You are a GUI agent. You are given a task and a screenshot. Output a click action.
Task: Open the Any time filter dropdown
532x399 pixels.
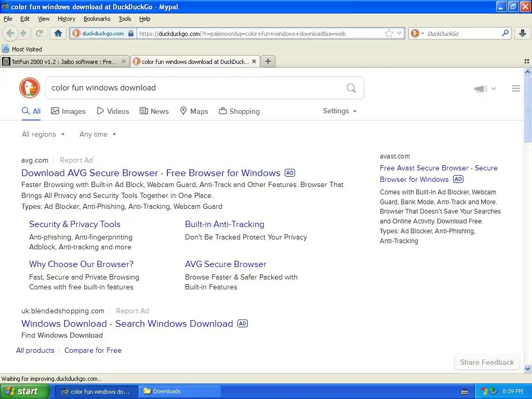98,135
